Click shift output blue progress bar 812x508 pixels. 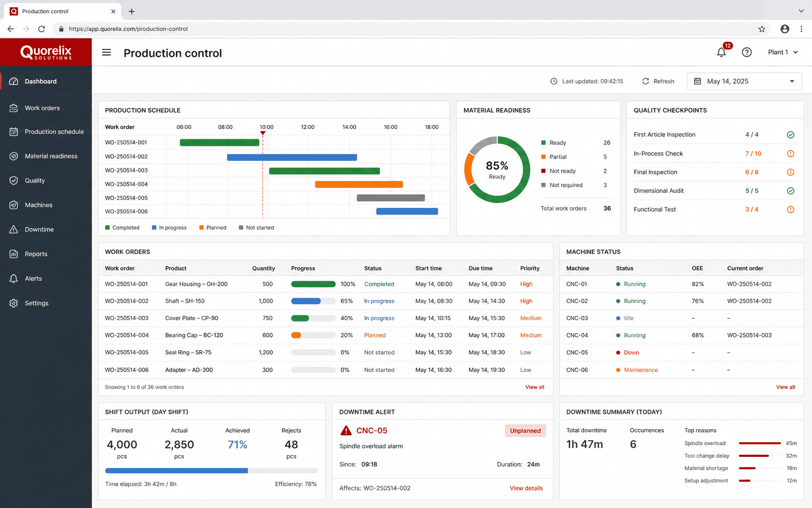(x=177, y=471)
